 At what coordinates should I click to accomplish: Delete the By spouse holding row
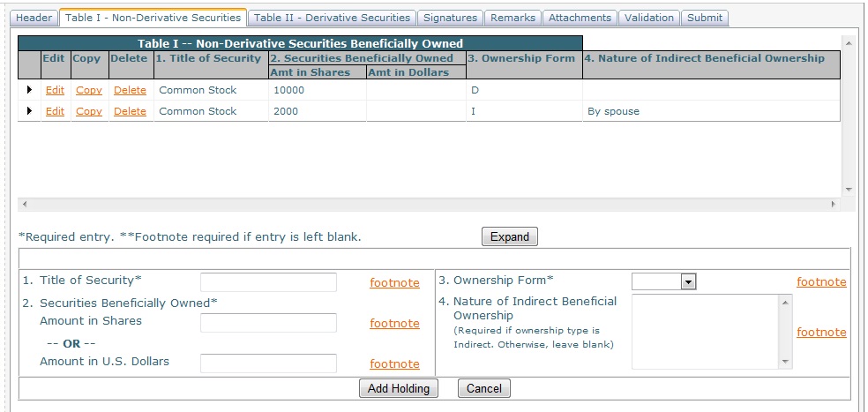coord(130,111)
